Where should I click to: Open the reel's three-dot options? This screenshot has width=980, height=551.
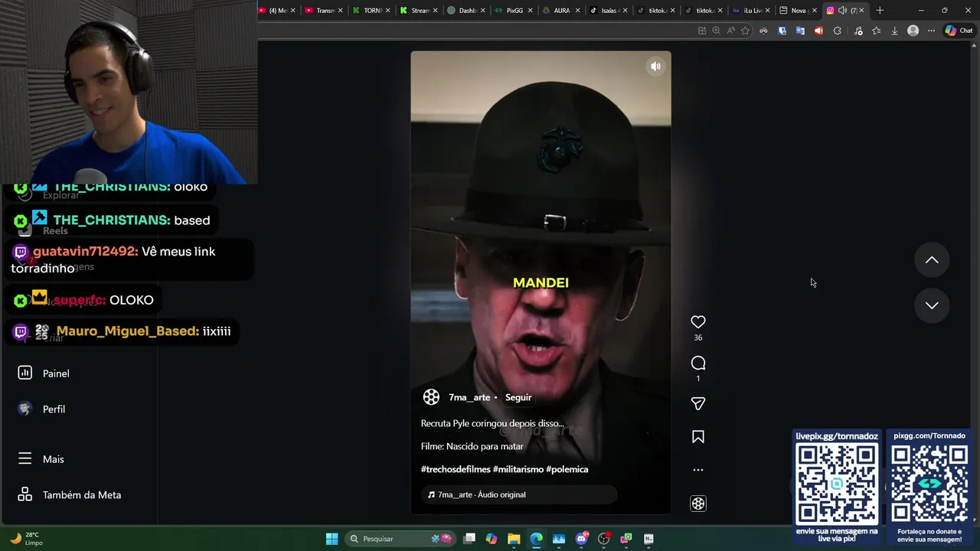697,470
